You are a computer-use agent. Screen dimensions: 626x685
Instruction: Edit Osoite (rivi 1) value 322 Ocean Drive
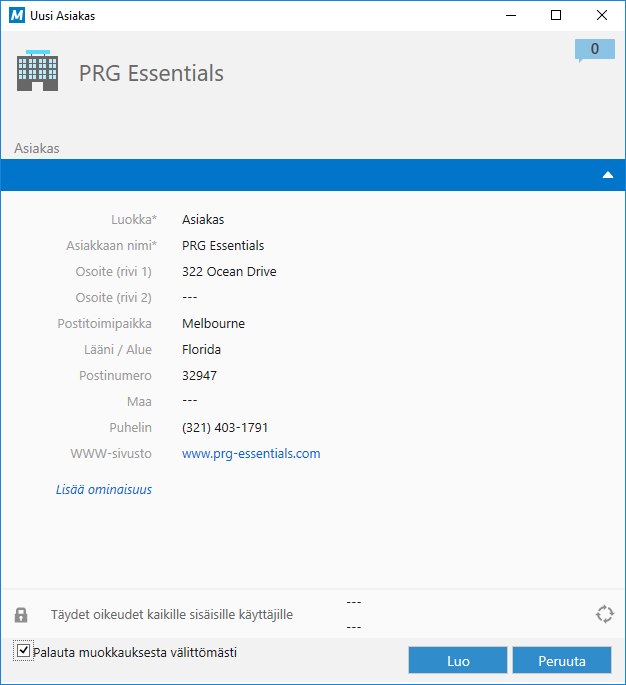click(229, 271)
